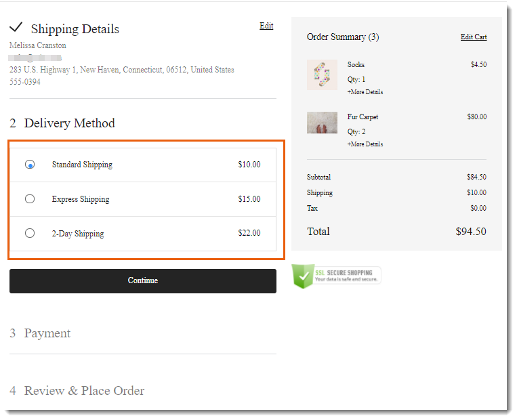Click the Standard Shipping $10.00 price
517x420 pixels.
click(249, 165)
